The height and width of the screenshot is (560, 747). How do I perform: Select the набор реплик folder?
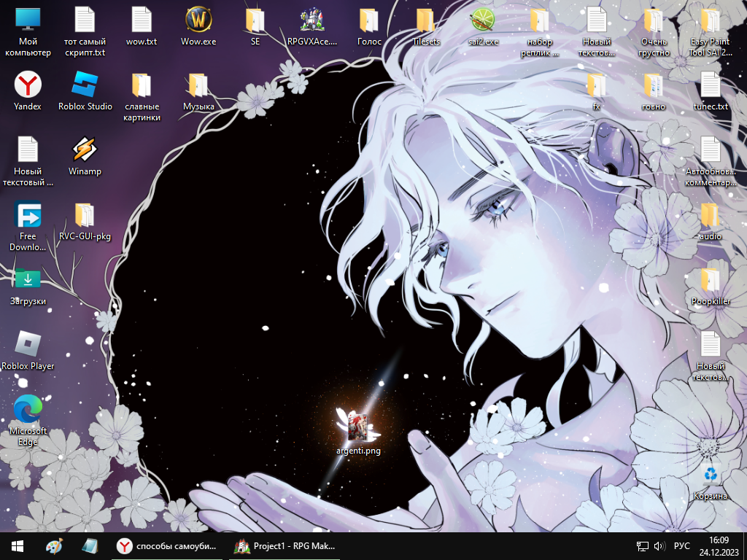[540, 32]
